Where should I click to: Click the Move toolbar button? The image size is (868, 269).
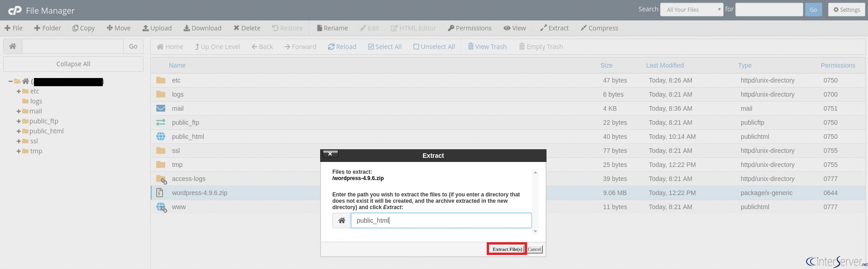coord(119,28)
